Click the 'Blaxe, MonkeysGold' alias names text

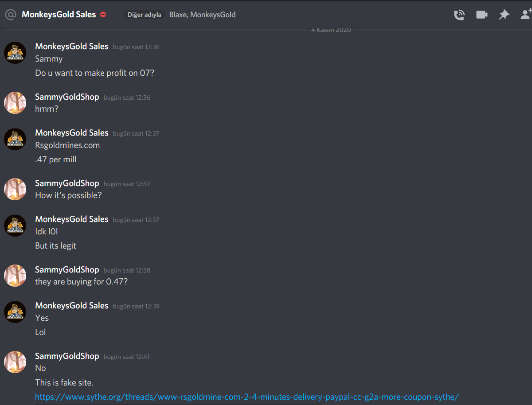click(x=202, y=15)
